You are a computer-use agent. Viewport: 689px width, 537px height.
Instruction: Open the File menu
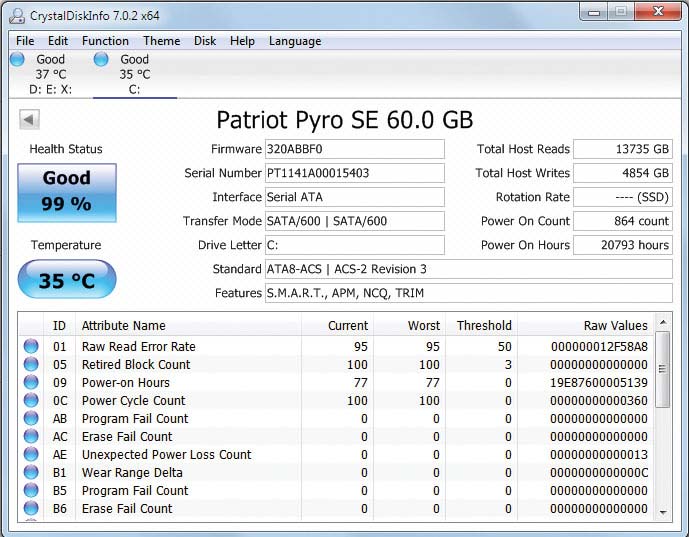coord(25,41)
